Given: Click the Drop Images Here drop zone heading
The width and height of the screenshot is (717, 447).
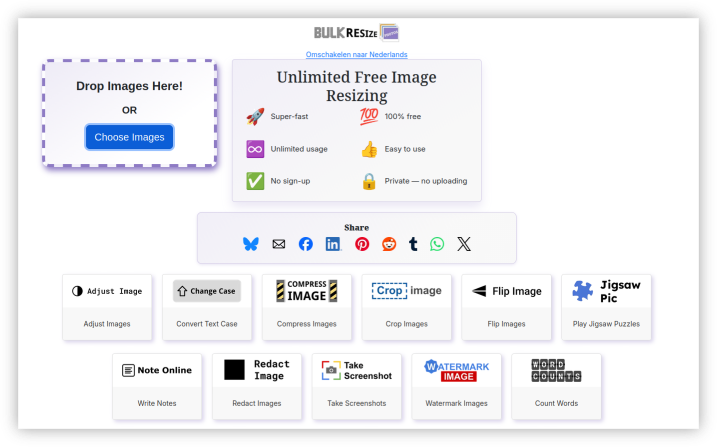Looking at the screenshot, I should point(129,86).
